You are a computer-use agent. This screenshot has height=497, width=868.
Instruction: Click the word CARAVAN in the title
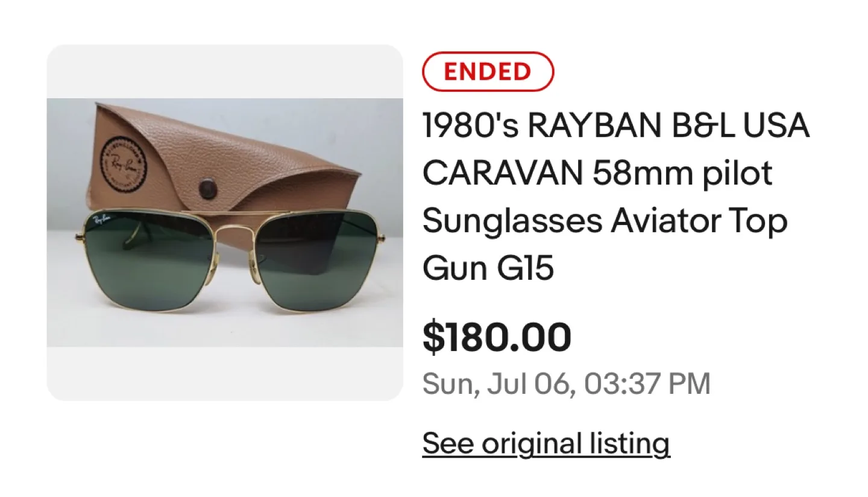click(x=502, y=173)
